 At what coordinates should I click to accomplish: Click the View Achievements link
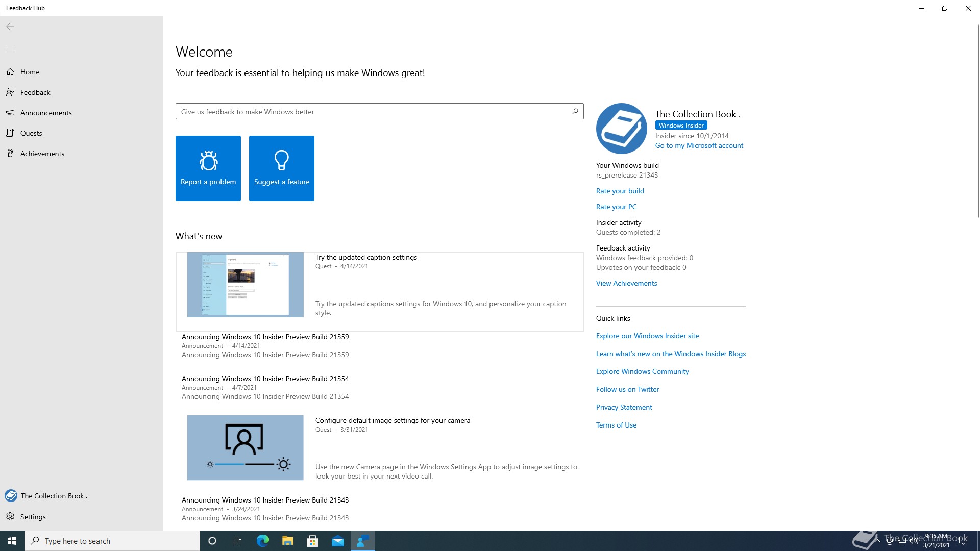pyautogui.click(x=626, y=284)
